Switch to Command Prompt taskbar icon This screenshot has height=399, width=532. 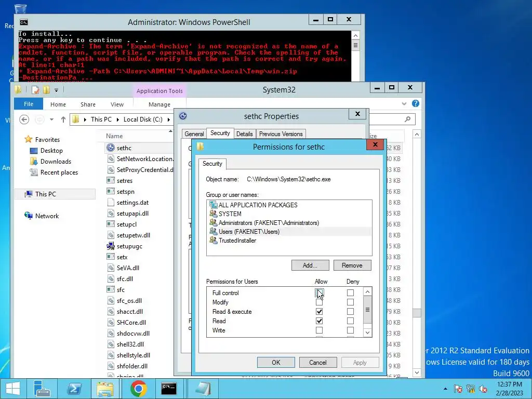(x=169, y=389)
